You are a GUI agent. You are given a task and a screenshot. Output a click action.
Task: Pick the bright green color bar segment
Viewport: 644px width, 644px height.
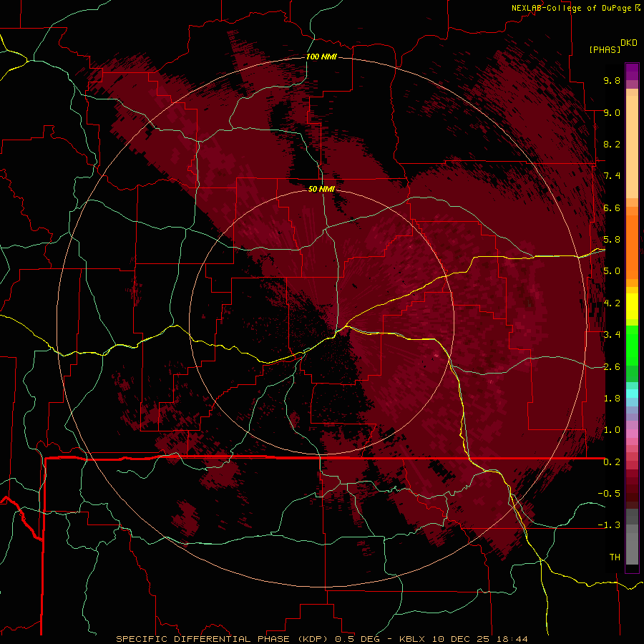pos(632,345)
